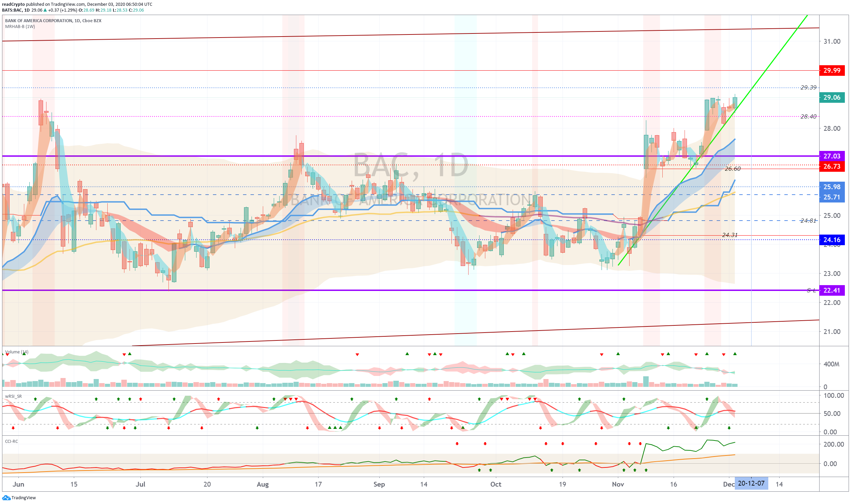
Task: Click the TradingView text at bottom left
Action: point(24,498)
